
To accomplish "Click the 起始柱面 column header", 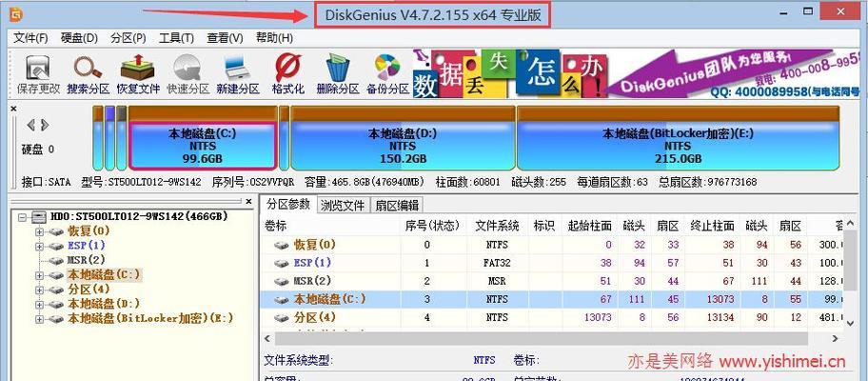I will click(x=589, y=226).
